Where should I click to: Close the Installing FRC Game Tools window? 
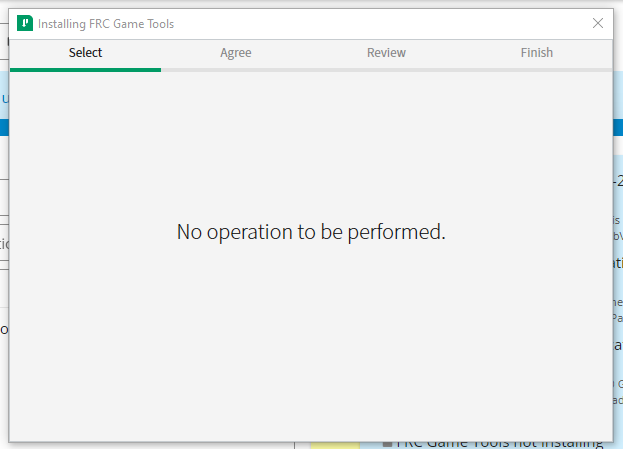(598, 23)
